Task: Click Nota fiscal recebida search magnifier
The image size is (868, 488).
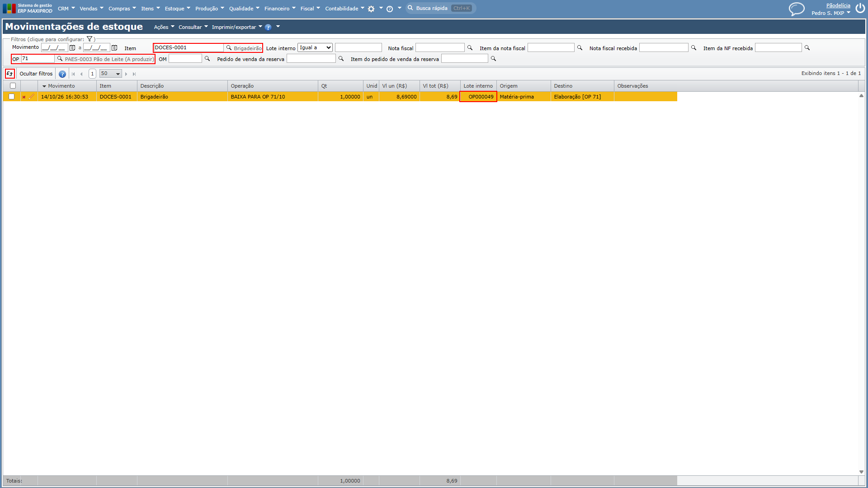Action: click(x=693, y=48)
